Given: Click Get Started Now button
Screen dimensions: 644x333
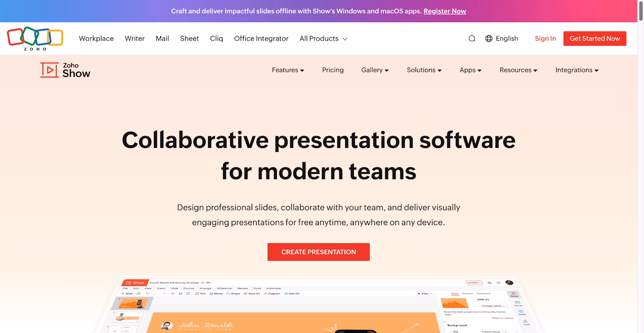Looking at the screenshot, I should point(595,39).
